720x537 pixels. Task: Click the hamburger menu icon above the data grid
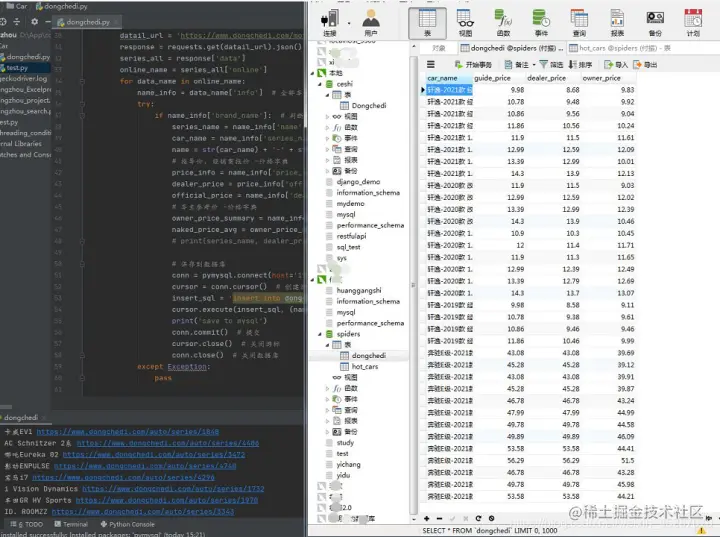(x=431, y=64)
